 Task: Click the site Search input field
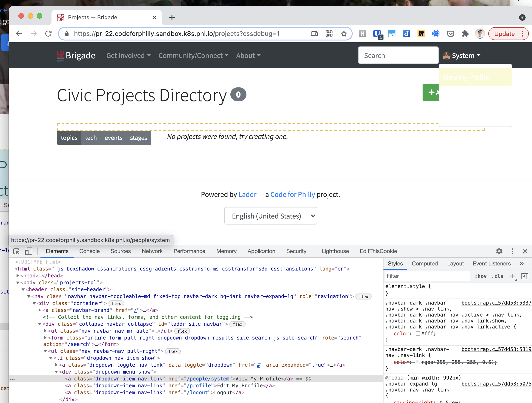pos(398,55)
